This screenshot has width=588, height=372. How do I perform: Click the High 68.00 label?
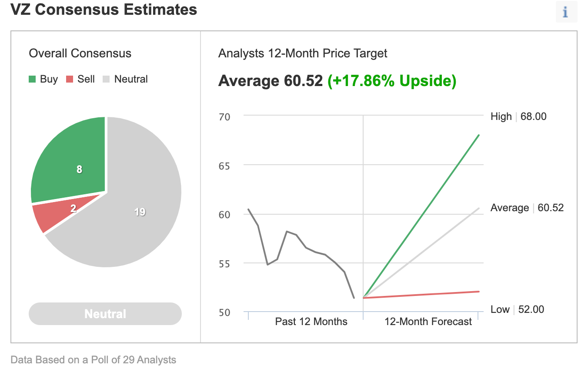pyautogui.click(x=518, y=116)
